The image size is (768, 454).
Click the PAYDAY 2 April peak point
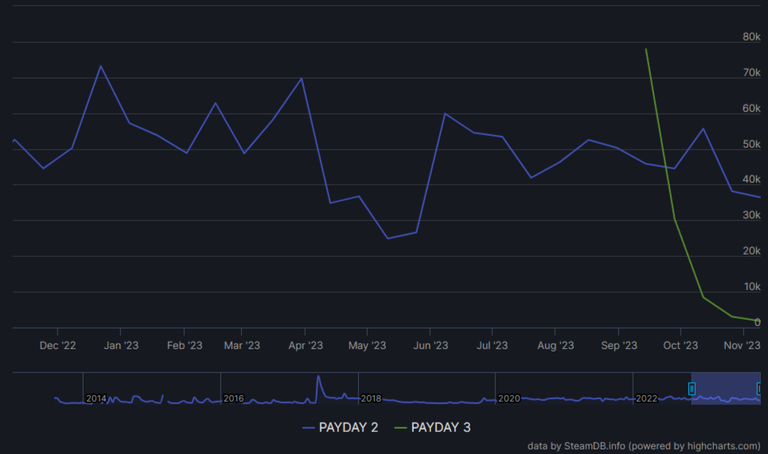click(301, 78)
